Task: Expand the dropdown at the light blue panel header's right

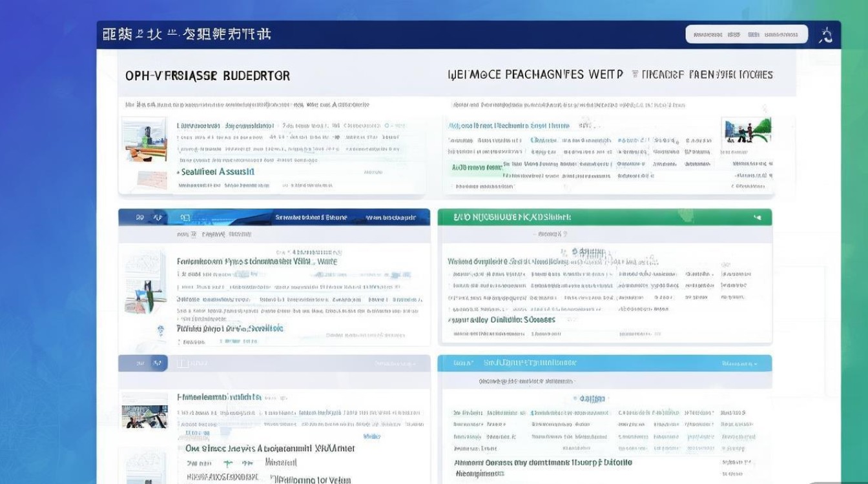Action: pos(739,364)
